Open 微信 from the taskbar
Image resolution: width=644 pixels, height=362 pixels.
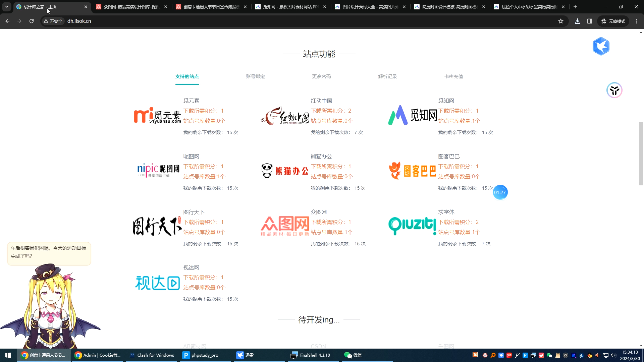pyautogui.click(x=367, y=355)
